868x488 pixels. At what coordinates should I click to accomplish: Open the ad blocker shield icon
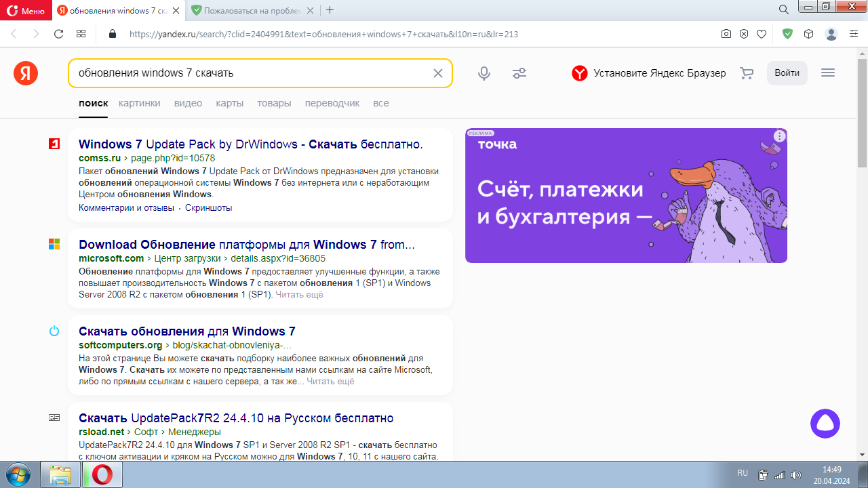point(745,33)
